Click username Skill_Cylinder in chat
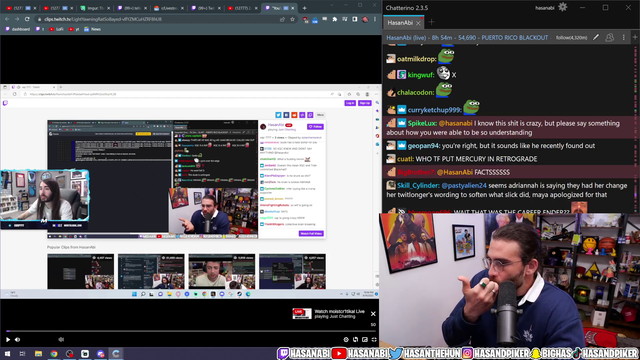 point(418,185)
